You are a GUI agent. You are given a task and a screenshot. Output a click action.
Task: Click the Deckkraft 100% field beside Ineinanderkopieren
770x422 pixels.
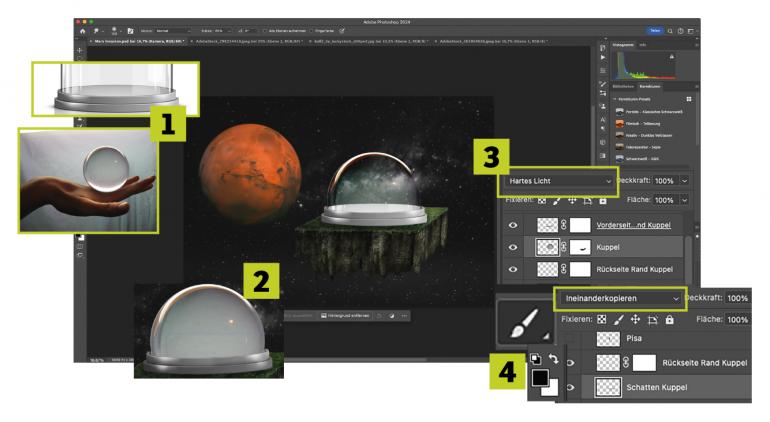click(738, 298)
